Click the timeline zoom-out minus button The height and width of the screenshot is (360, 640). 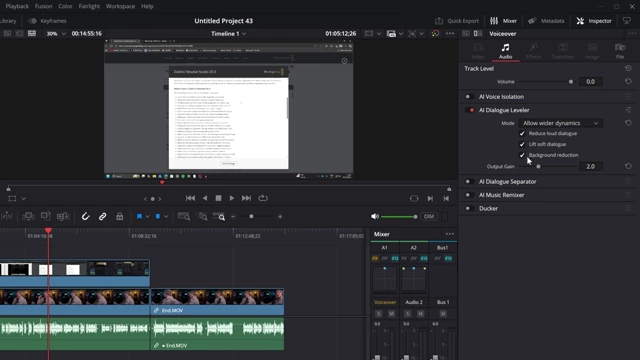tap(233, 217)
